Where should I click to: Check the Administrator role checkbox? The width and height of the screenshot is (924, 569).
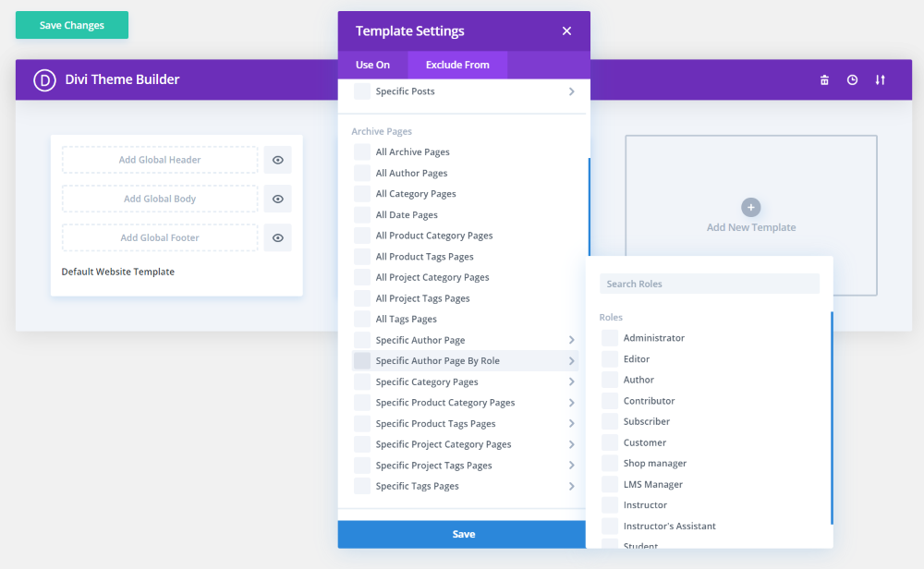click(610, 338)
